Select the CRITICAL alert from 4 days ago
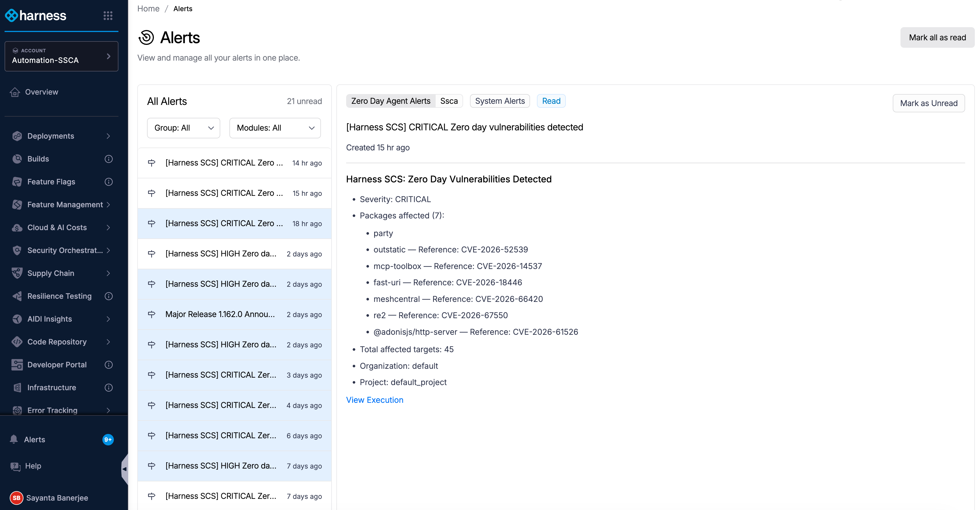The width and height of the screenshot is (980, 510). (x=234, y=405)
